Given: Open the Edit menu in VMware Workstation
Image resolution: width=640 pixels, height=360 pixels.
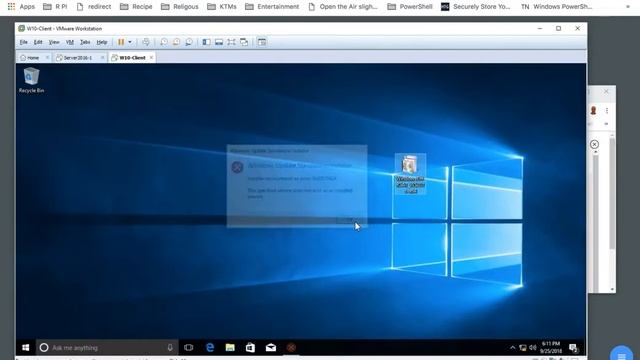Looking at the screenshot, I should [x=38, y=42].
